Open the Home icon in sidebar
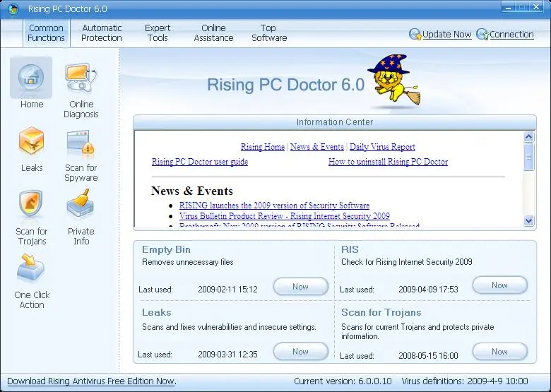The width and height of the screenshot is (551, 392). 31,78
